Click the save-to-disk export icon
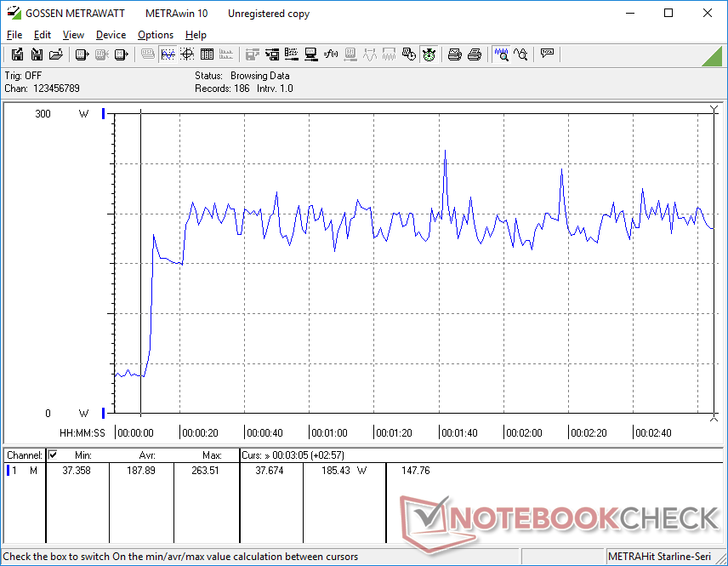728x566 pixels. coord(17,54)
